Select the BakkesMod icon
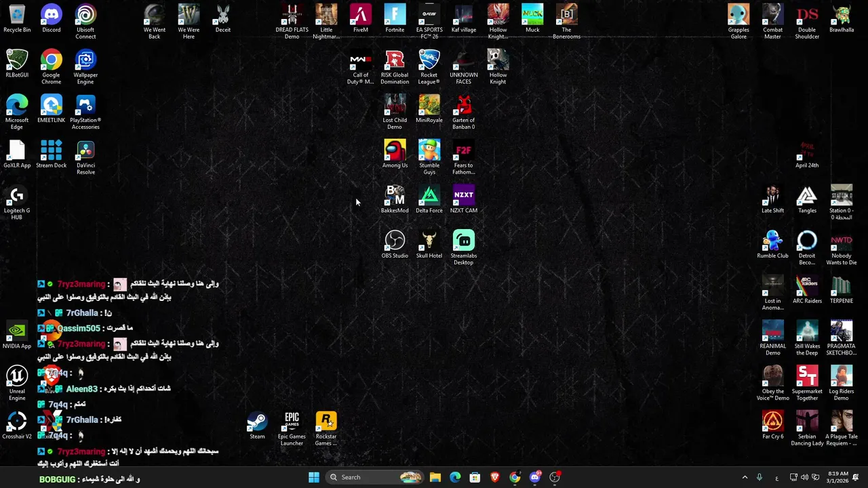The height and width of the screenshot is (488, 868). pyautogui.click(x=395, y=199)
